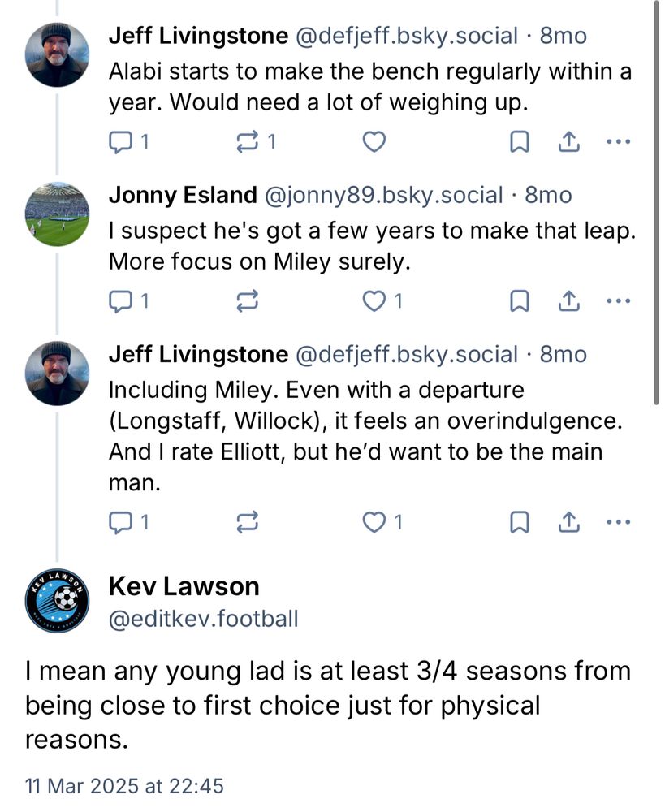Screen dimensions: 665x812
Task: Open more options on Jonny Esland's post
Action: [619, 302]
